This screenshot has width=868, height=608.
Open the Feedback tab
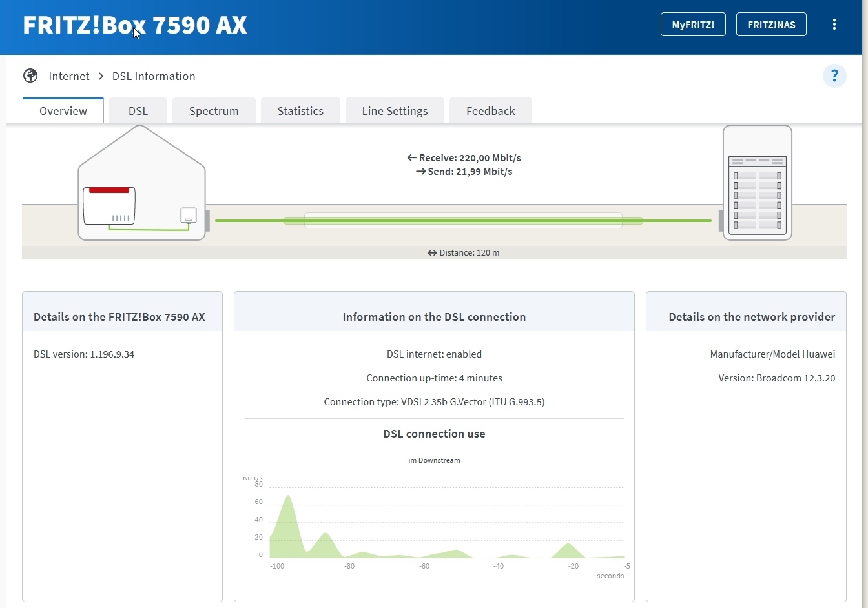click(491, 110)
